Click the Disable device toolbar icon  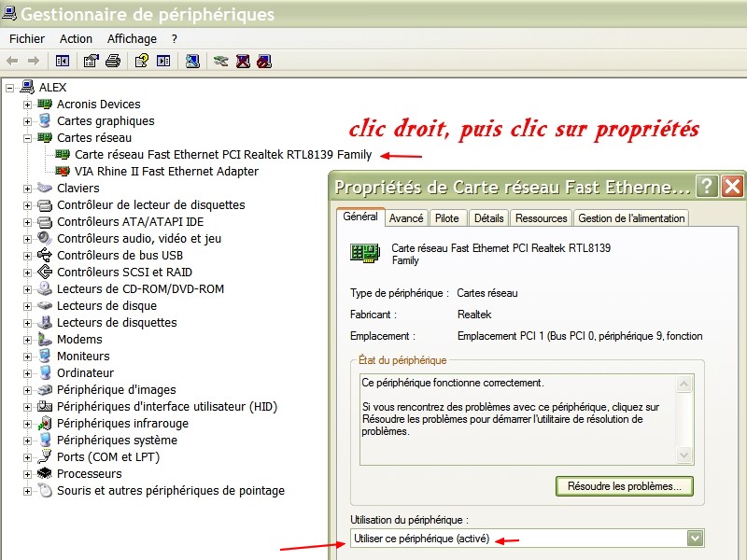264,62
